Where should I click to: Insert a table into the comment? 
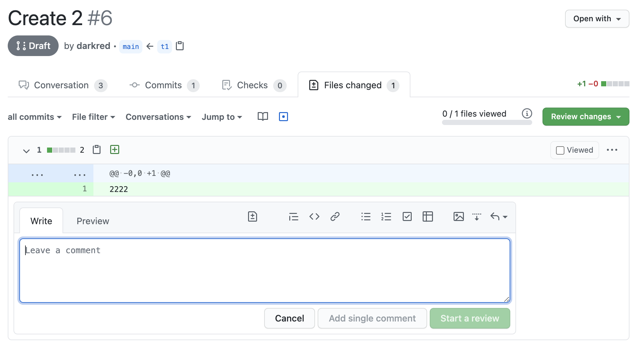(427, 216)
